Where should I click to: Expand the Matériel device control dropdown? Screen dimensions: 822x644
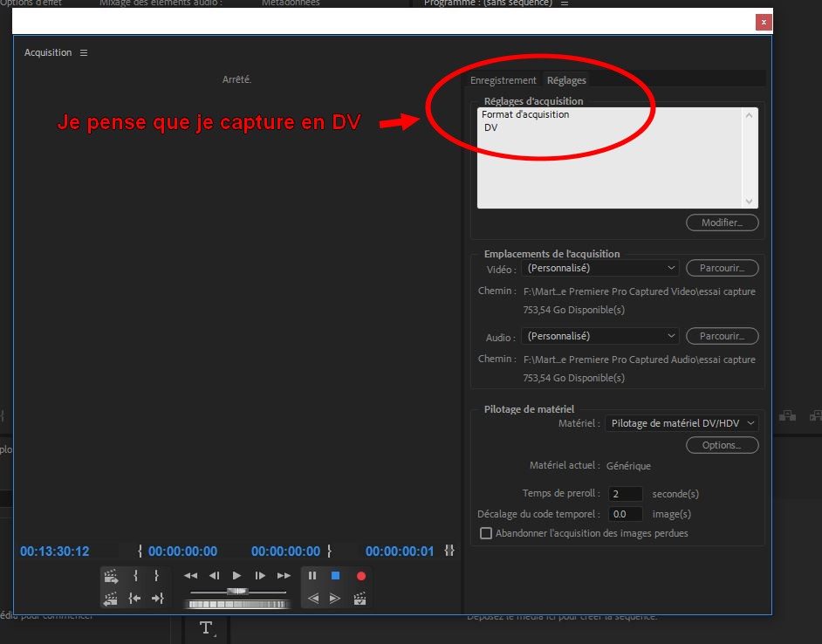(x=682, y=423)
